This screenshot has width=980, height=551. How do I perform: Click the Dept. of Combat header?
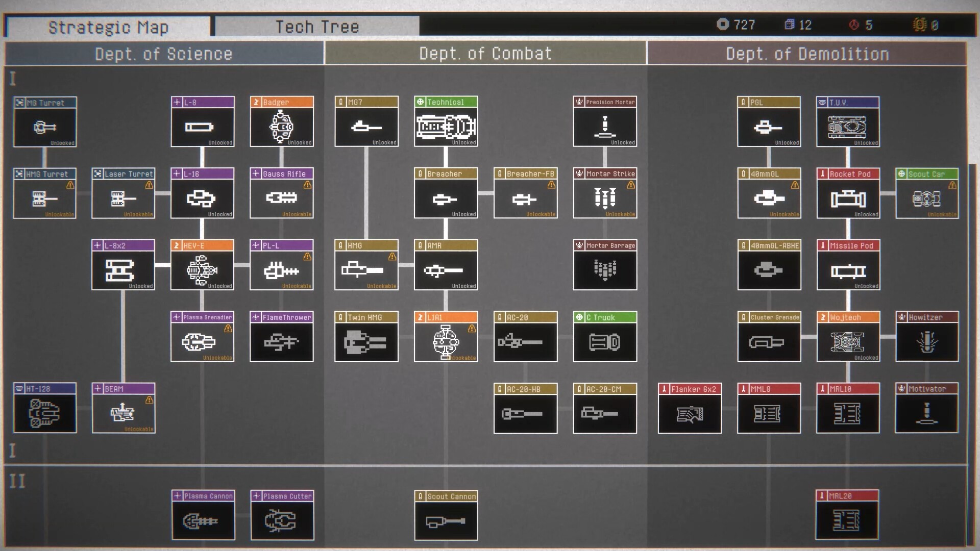tap(485, 54)
